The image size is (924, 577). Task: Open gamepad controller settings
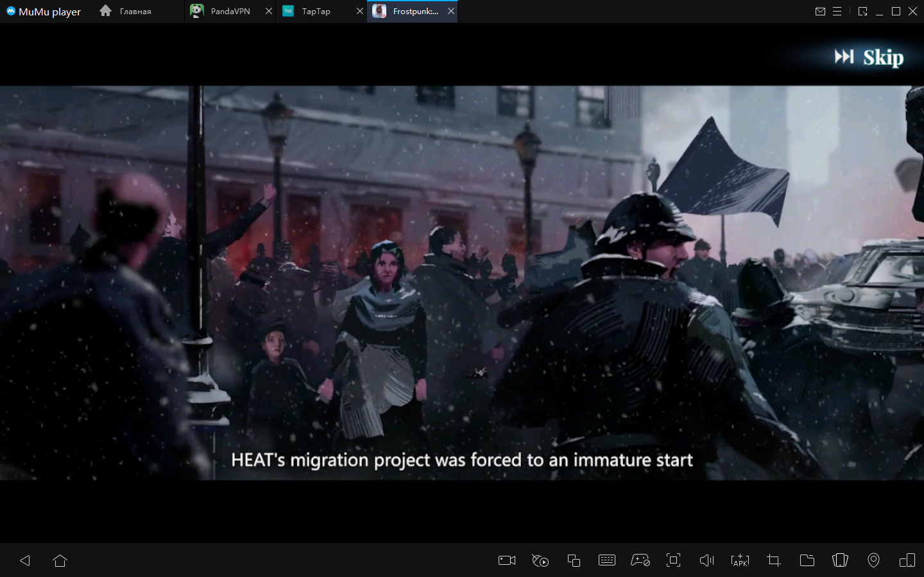point(640,560)
